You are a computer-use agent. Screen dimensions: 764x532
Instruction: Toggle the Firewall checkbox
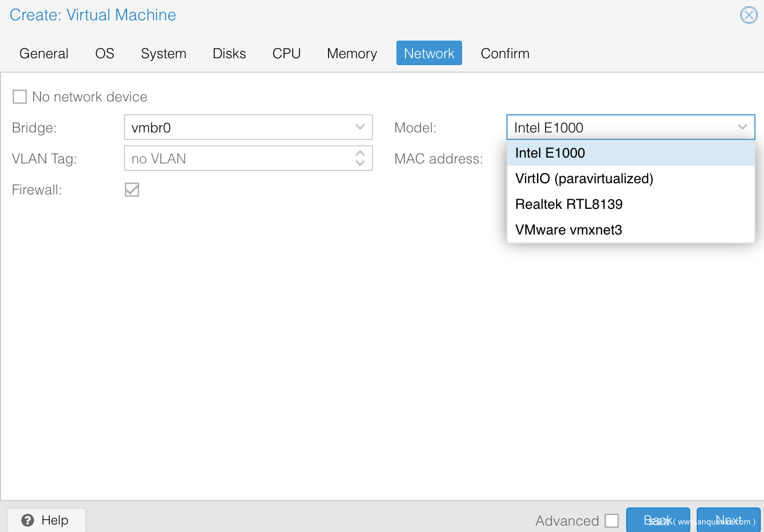coord(132,190)
